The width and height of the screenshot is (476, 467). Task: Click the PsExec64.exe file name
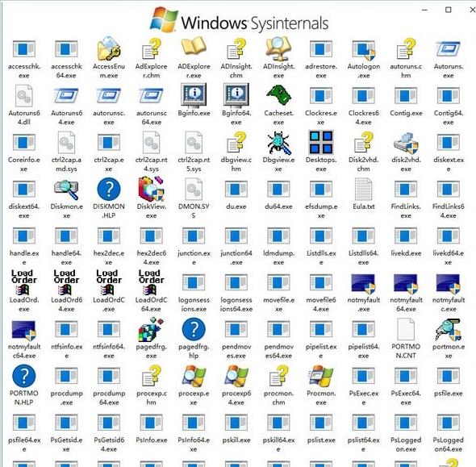click(x=406, y=398)
